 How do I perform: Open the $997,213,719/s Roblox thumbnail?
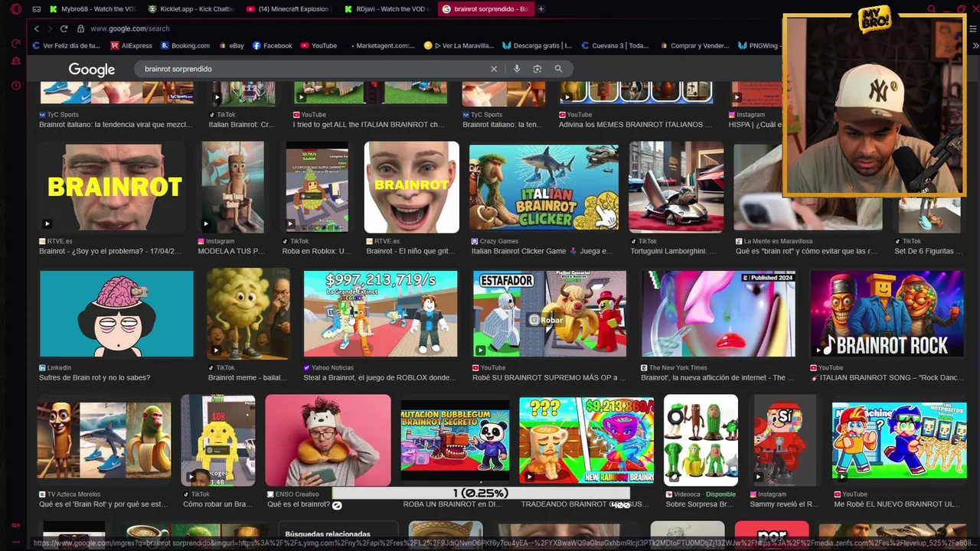(x=381, y=314)
